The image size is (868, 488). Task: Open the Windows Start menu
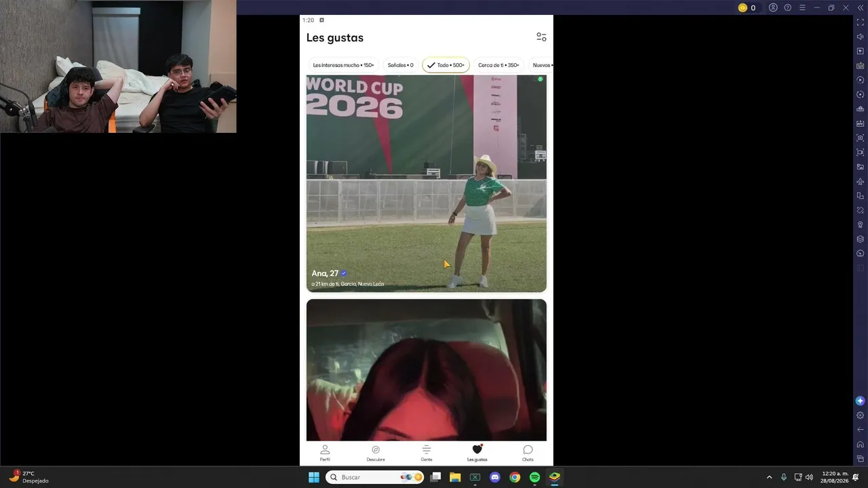pos(314,477)
